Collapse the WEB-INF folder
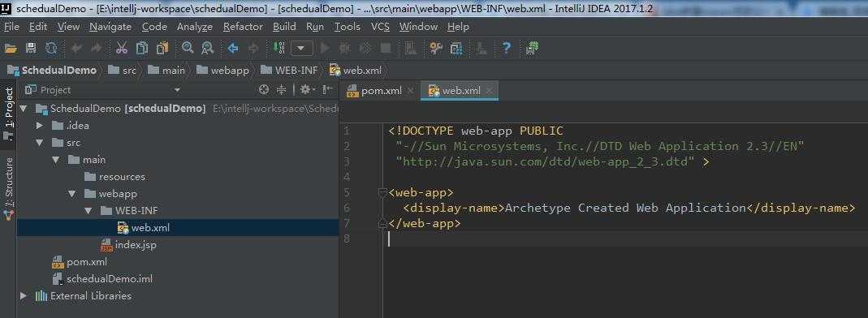Viewport: 868px width, 318px height. pos(89,211)
